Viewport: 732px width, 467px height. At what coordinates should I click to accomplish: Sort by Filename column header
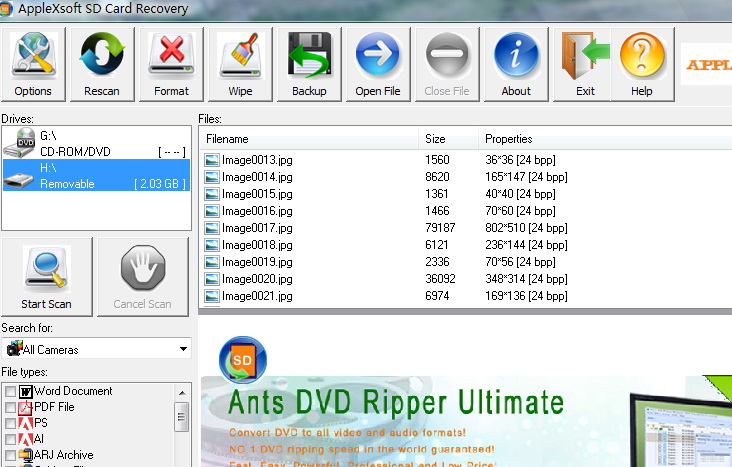click(x=310, y=139)
